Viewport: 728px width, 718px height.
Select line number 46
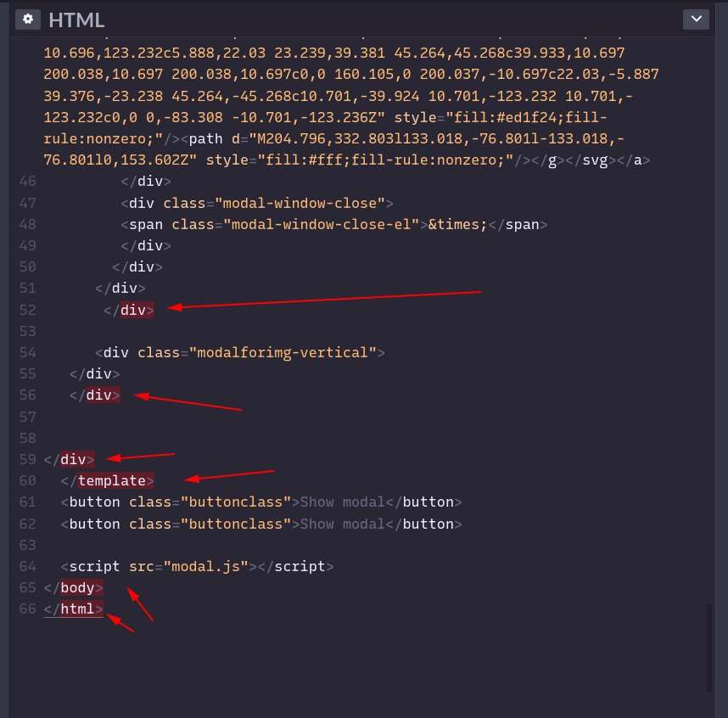27,181
